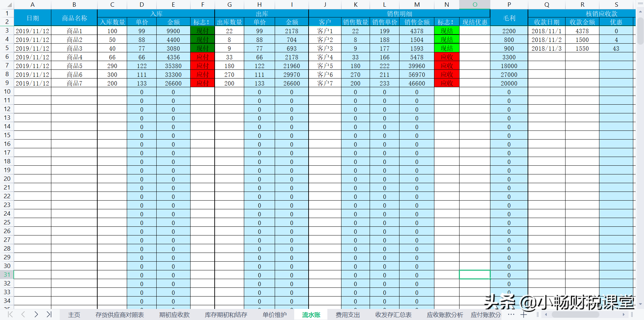Select the 商品7 cell
The width and height of the screenshot is (644, 320).
(74, 83)
